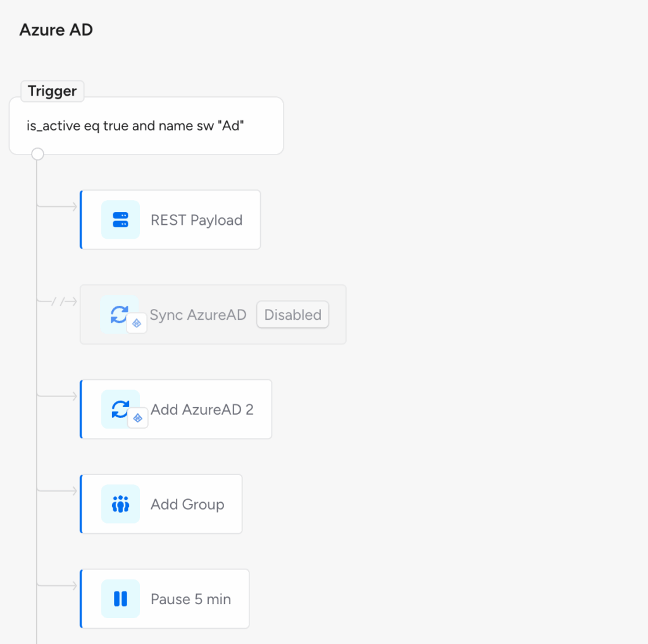648x644 pixels.
Task: Select the Trigger label tag
Action: point(53,91)
